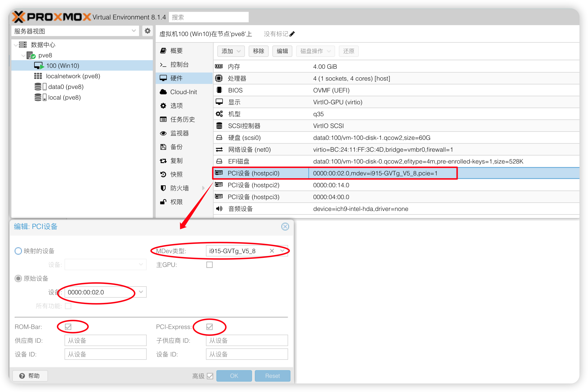Select localnetwork (pve8) grid icon

38,76
